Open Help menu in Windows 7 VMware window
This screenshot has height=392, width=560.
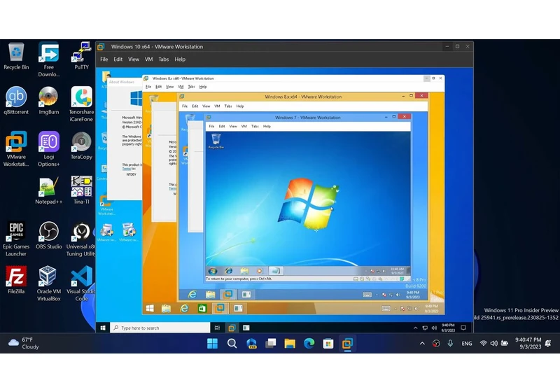click(267, 127)
